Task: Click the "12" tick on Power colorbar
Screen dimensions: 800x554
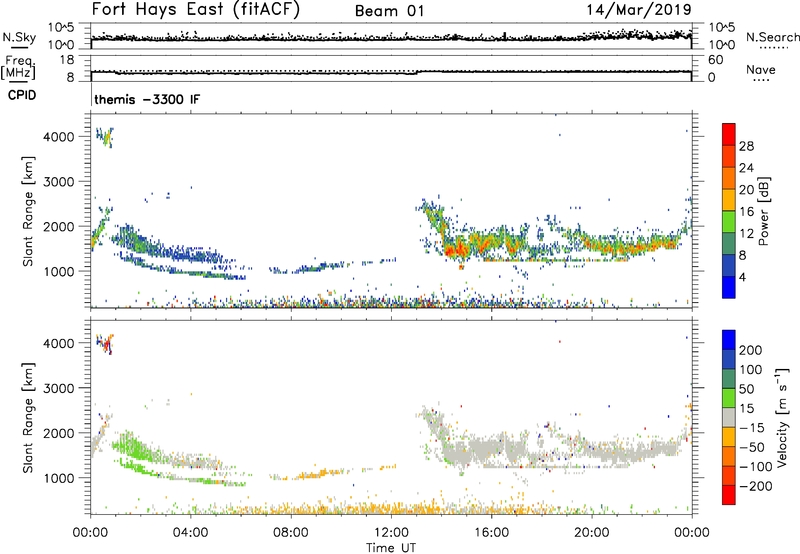Action: click(746, 234)
